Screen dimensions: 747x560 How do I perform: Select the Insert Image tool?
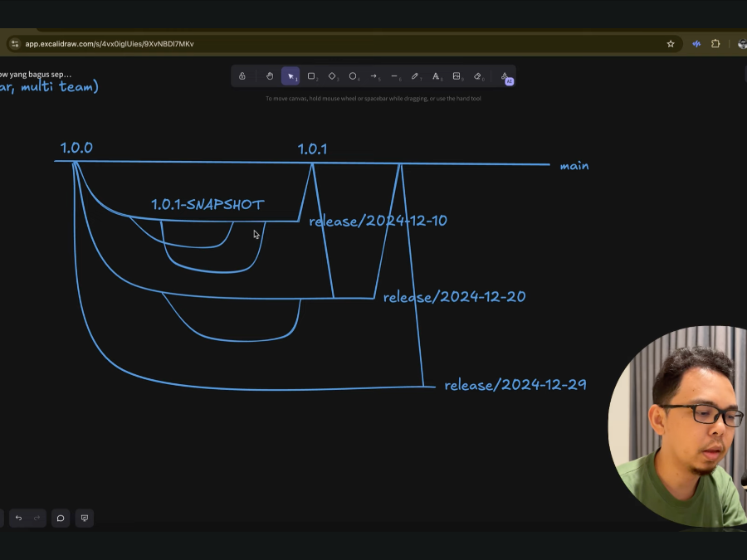coord(456,76)
